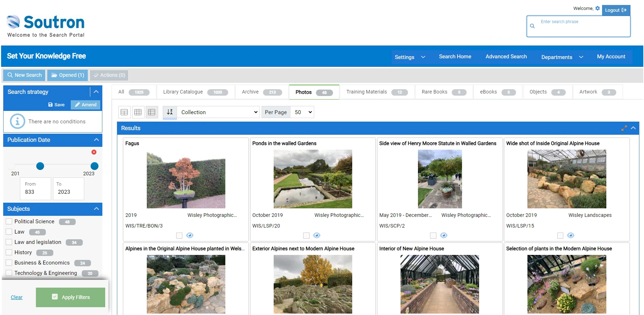Check the Political Science subject filter

[x=9, y=221]
